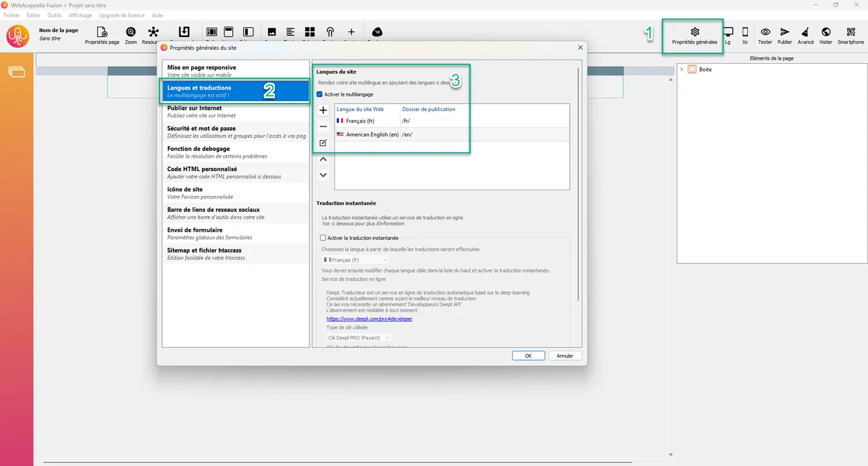Click the Publier send icon
This screenshot has width=868, height=466.
785,32
